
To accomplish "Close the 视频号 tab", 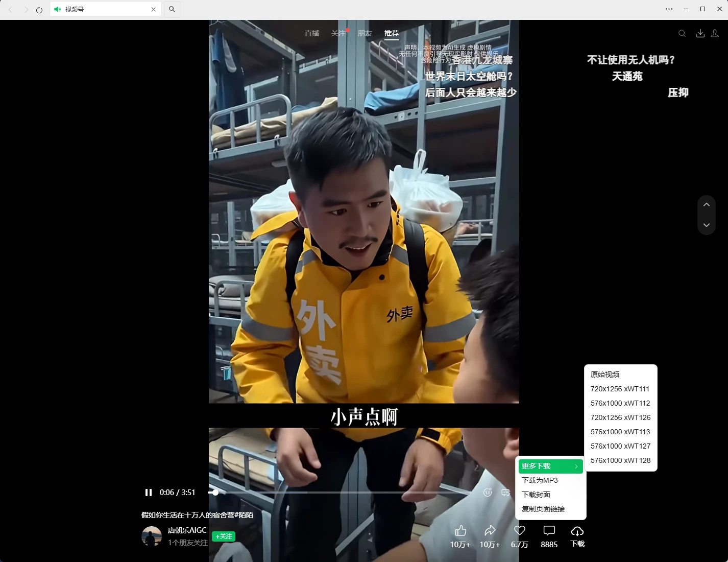I will tap(153, 9).
